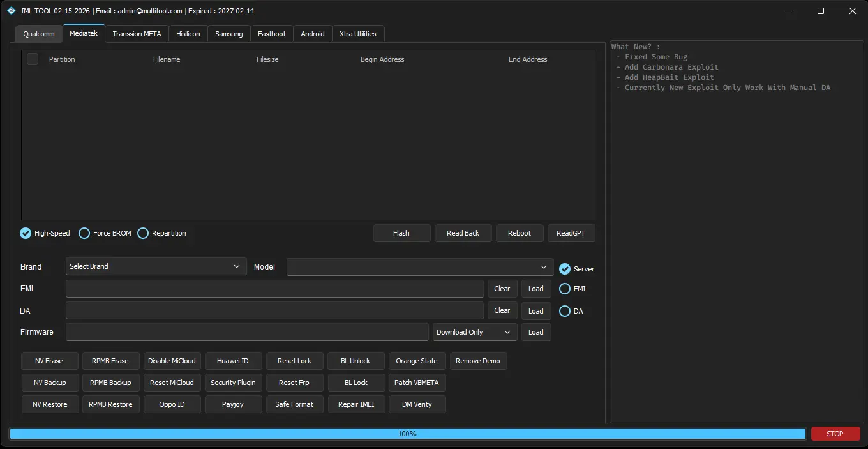Switch to the Qualcomm tab
Image resolution: width=868 pixels, height=449 pixels.
tap(39, 34)
